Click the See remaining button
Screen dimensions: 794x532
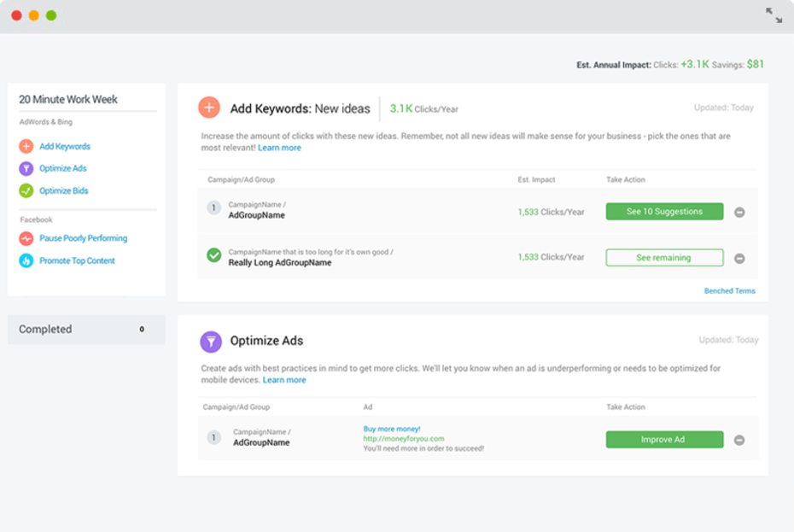(664, 257)
